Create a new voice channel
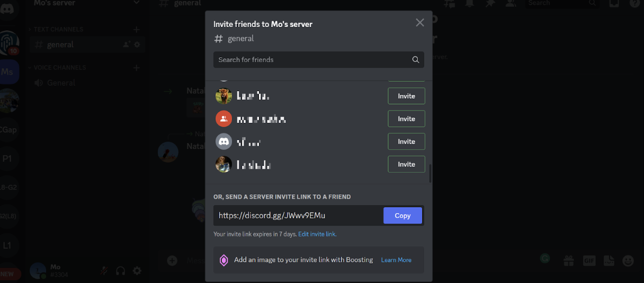Screen dimensions: 644x283 pos(137,67)
